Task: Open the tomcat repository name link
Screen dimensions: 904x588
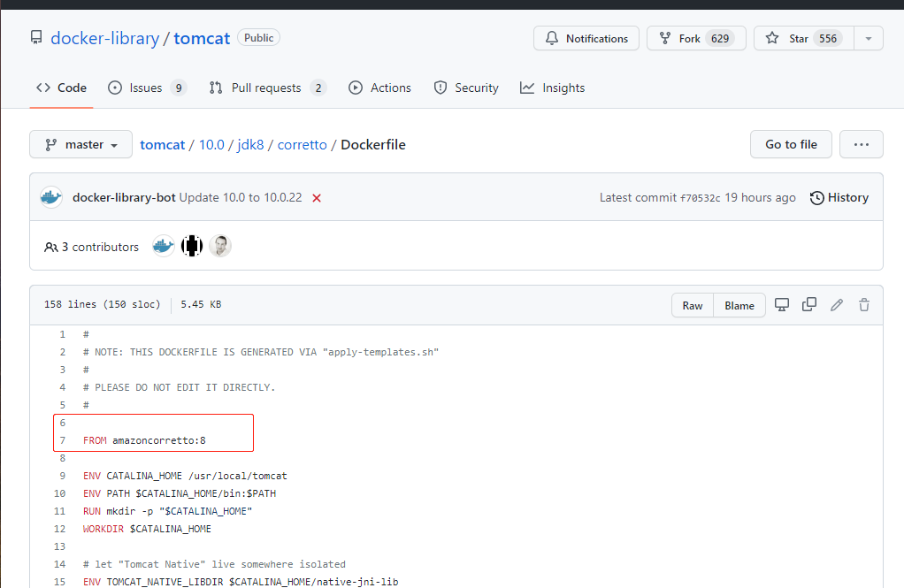Action: (202, 38)
